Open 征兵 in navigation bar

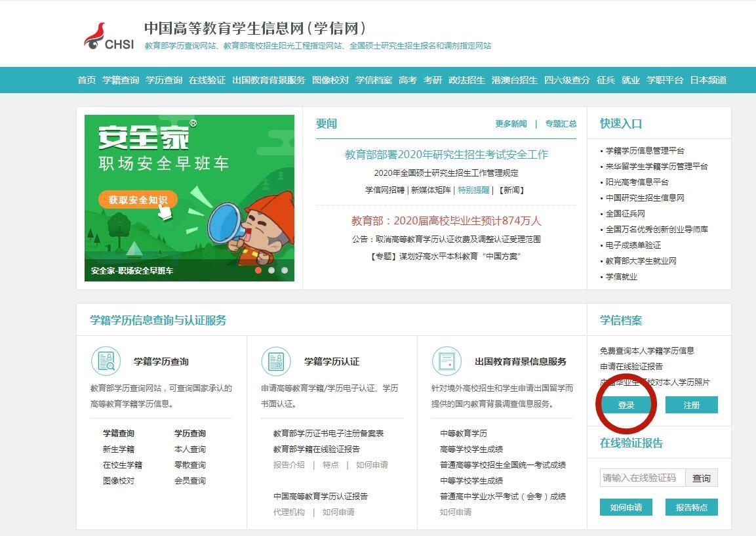(x=606, y=80)
